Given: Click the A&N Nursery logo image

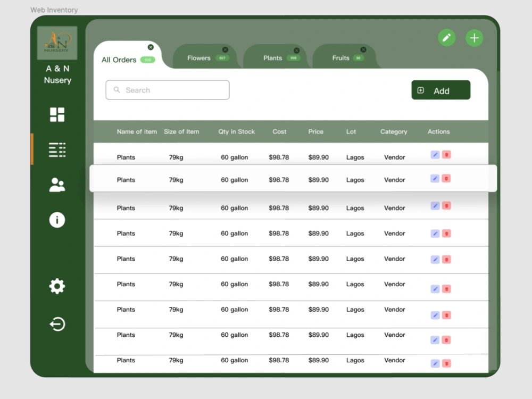Looking at the screenshot, I should coord(57,43).
